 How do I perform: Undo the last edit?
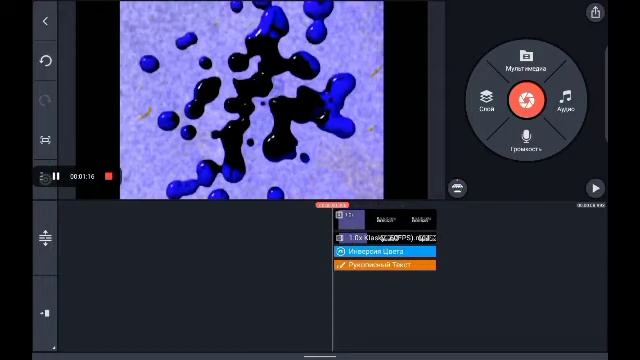coord(45,61)
